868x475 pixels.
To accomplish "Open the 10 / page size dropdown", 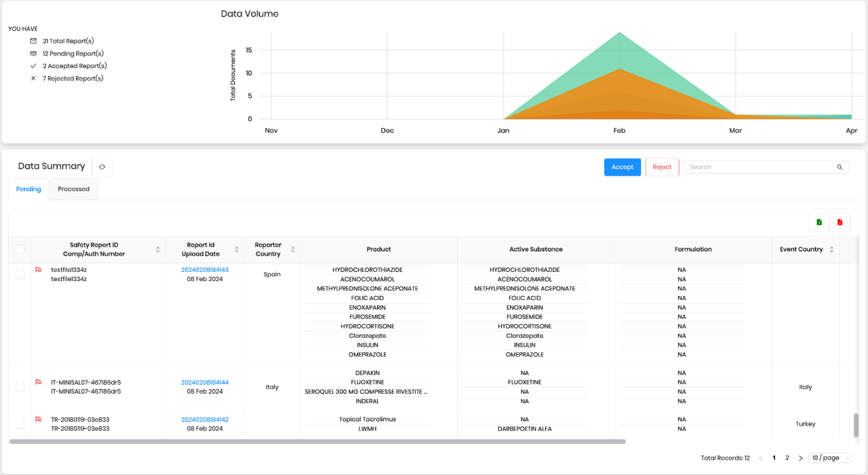I will (830, 458).
